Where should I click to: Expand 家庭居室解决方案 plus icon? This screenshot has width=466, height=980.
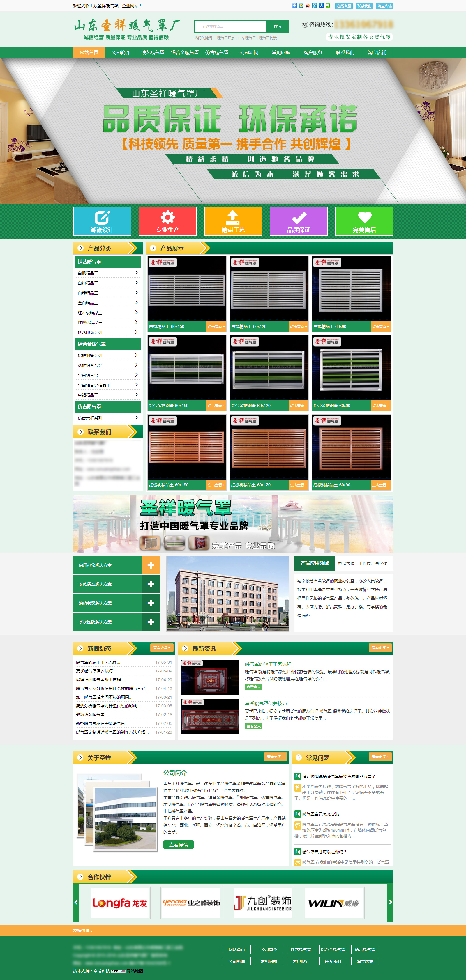click(x=151, y=584)
